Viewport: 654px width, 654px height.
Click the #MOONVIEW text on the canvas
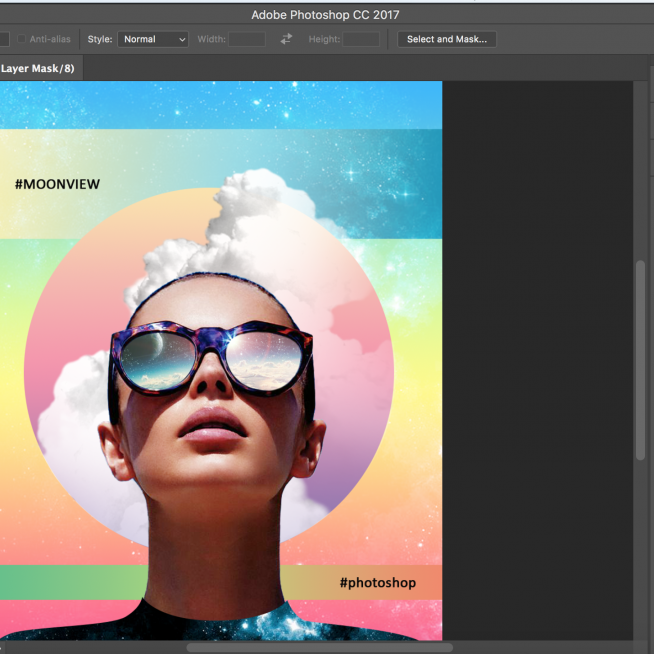pos(57,184)
